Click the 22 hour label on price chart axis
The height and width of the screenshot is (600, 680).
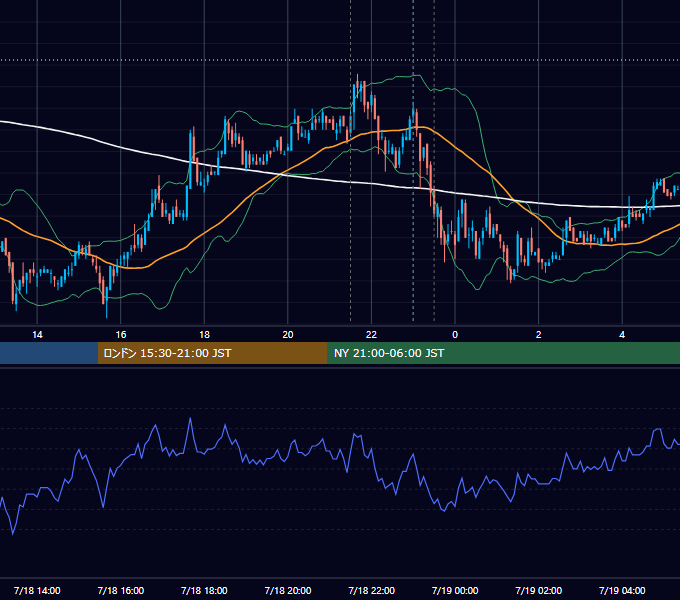point(371,335)
